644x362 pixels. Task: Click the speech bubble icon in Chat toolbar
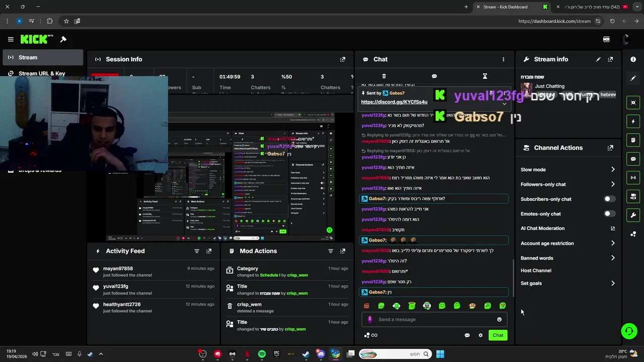coord(434,76)
